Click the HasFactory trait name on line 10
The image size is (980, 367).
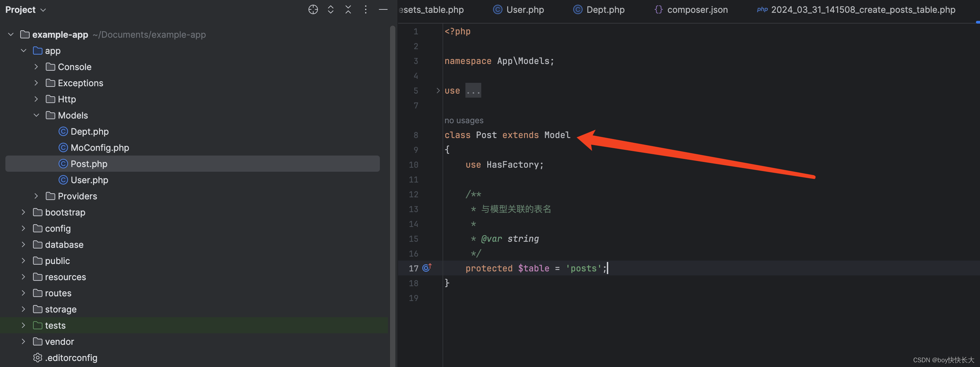pyautogui.click(x=513, y=165)
